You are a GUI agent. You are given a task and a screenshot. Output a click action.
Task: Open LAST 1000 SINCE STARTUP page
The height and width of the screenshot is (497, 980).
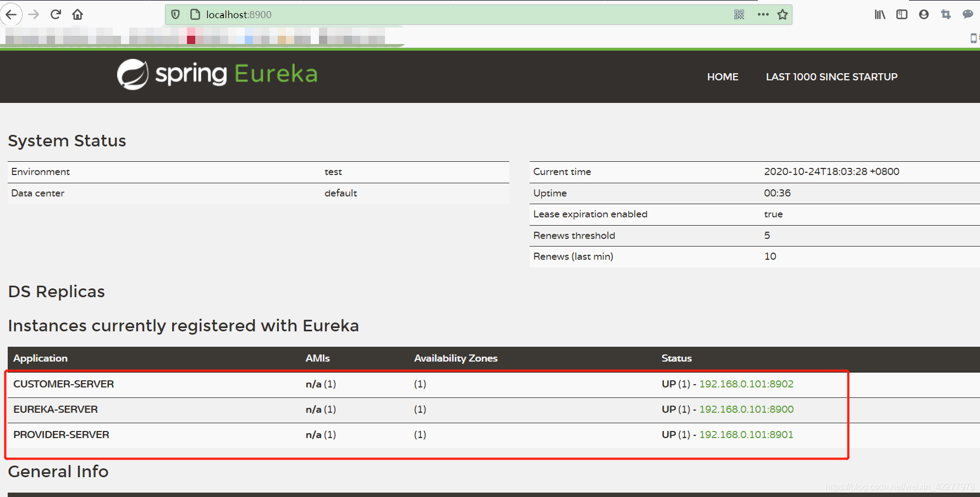(x=832, y=77)
